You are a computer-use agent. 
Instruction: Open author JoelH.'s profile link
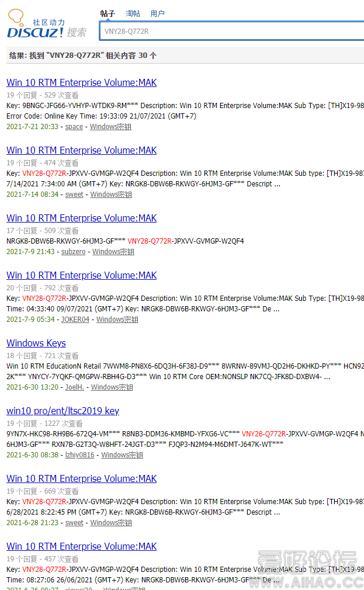pos(74,387)
